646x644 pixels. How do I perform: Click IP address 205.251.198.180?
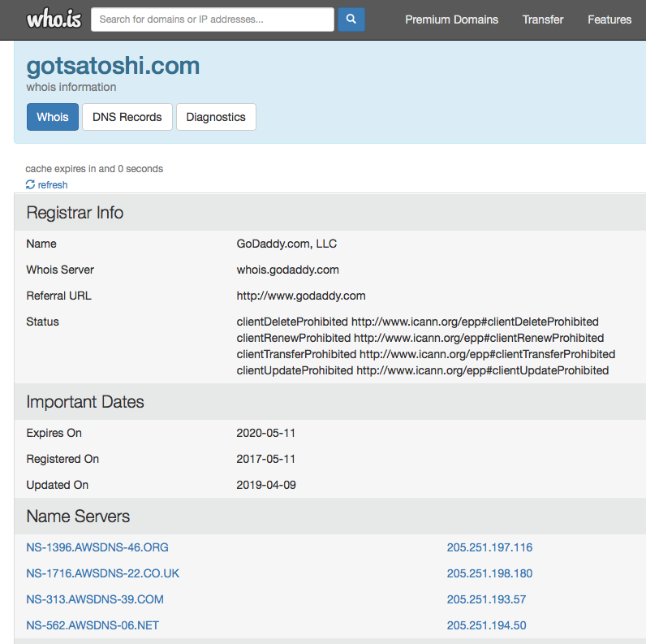point(489,573)
